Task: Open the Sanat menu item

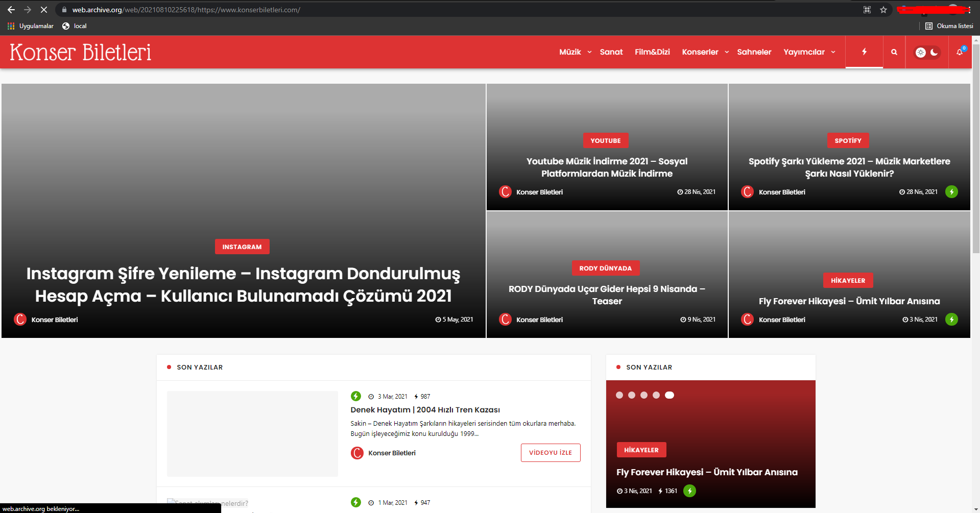Action: pos(611,52)
